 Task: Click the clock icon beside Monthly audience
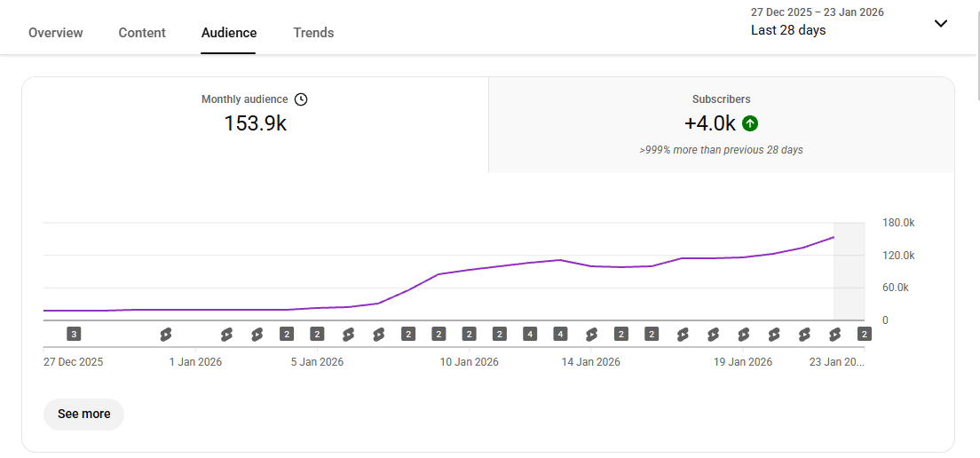pos(301,99)
